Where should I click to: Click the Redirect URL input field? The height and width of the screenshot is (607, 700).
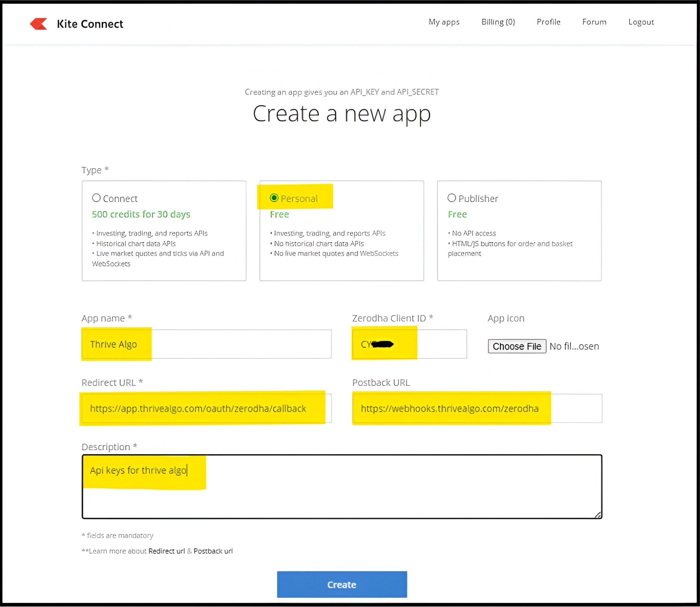click(206, 408)
